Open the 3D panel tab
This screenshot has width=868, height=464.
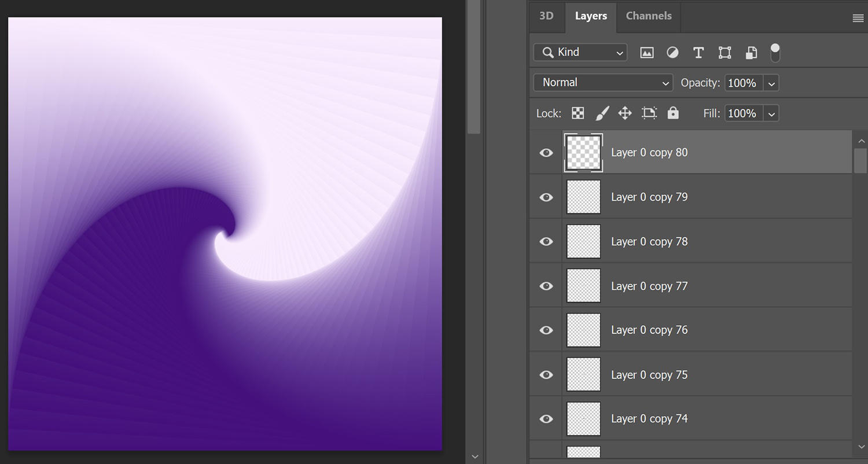point(547,16)
